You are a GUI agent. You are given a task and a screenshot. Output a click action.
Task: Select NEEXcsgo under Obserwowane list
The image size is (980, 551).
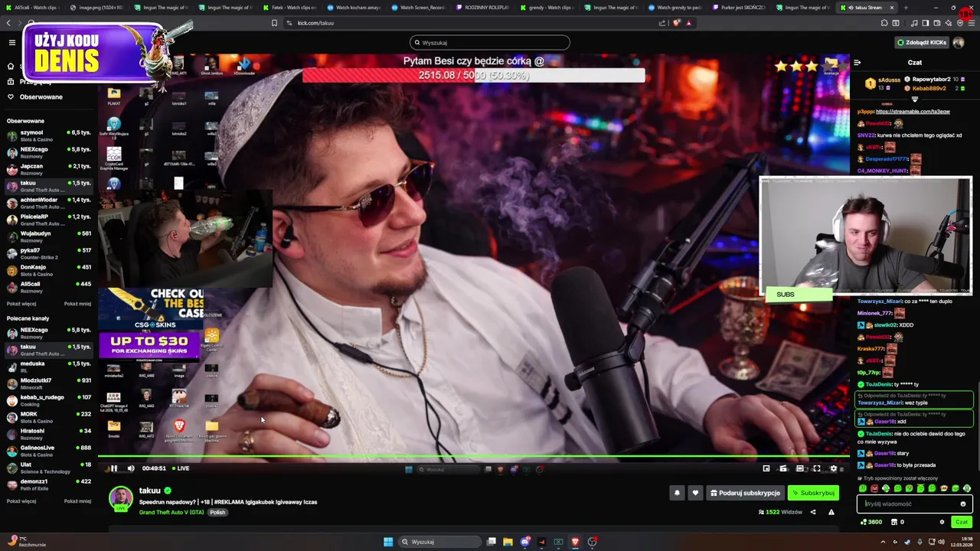[49, 152]
